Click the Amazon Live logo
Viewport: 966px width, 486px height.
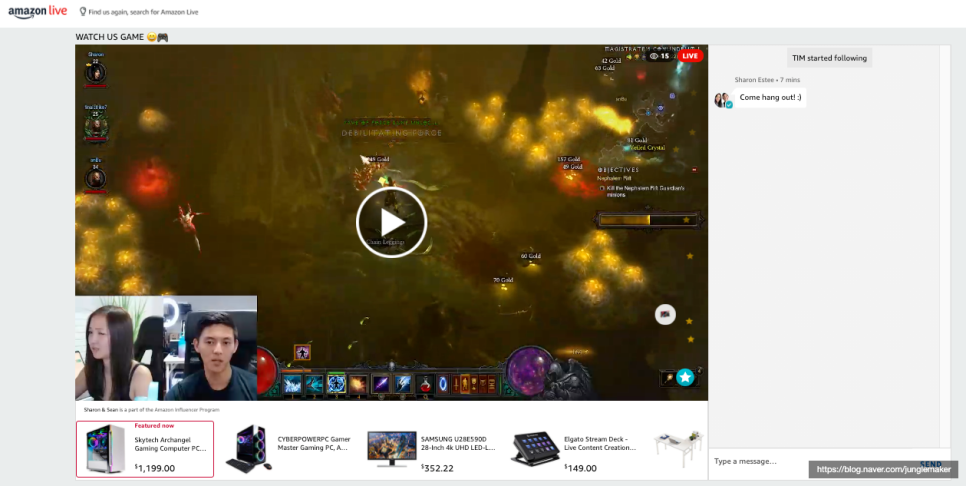pos(38,12)
